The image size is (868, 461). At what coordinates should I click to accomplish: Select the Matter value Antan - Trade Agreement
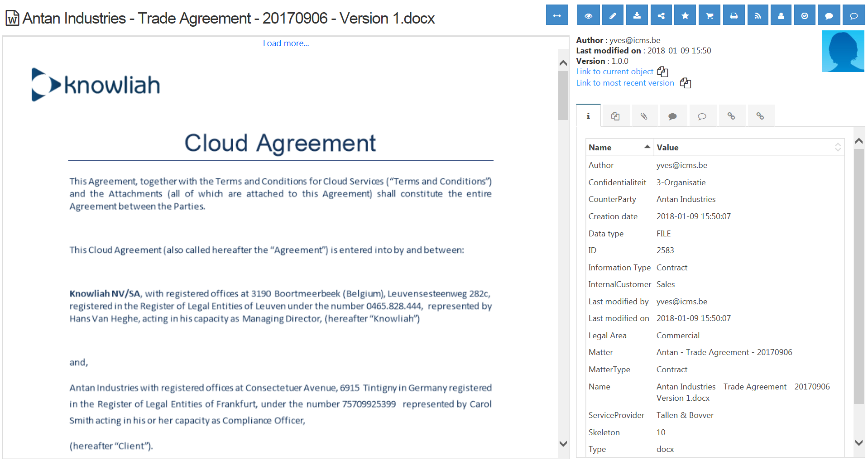pos(724,352)
